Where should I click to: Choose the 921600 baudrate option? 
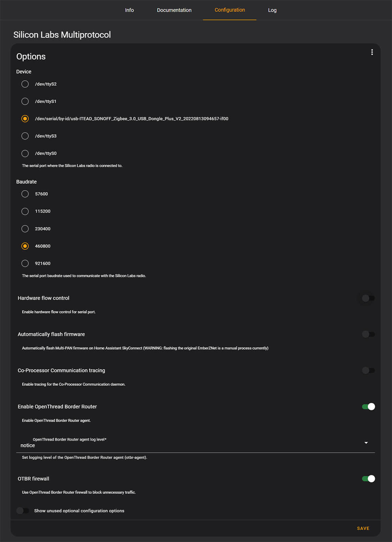click(25, 263)
